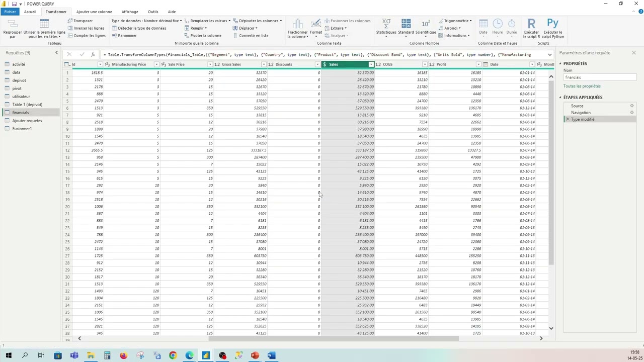Open the Informations dropdown
Viewport: 644px width, 362px height.
pos(454,36)
